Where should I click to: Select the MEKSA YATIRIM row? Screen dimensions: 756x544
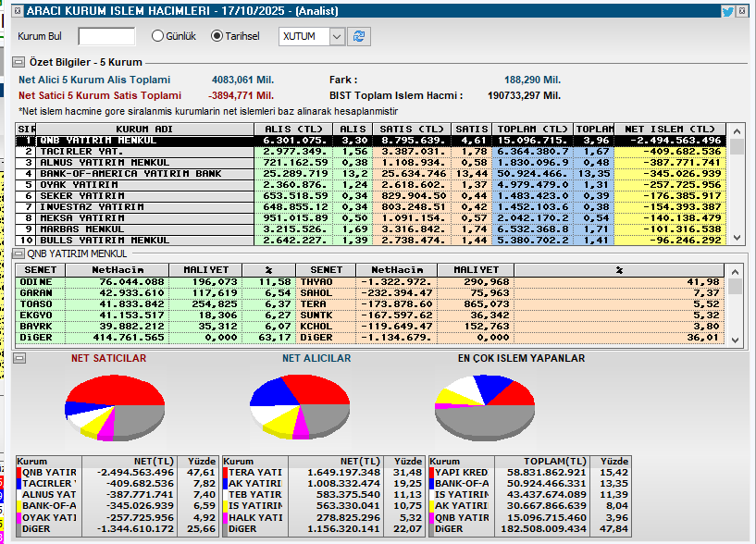[370, 218]
